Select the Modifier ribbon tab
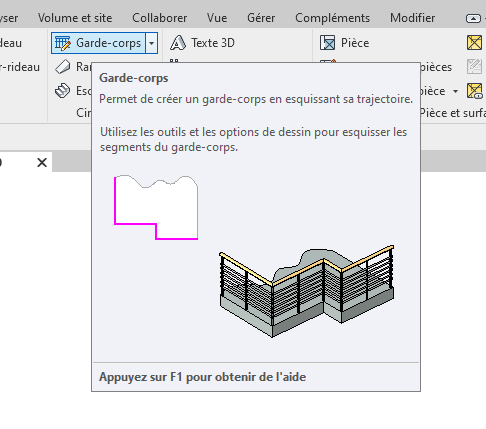This screenshot has width=486, height=429. point(412,18)
